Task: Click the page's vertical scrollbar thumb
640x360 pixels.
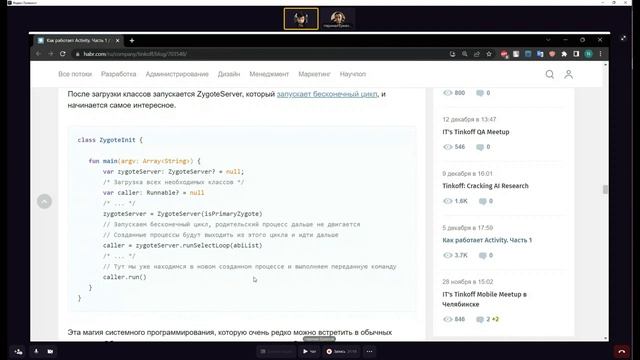Action: 605,189
